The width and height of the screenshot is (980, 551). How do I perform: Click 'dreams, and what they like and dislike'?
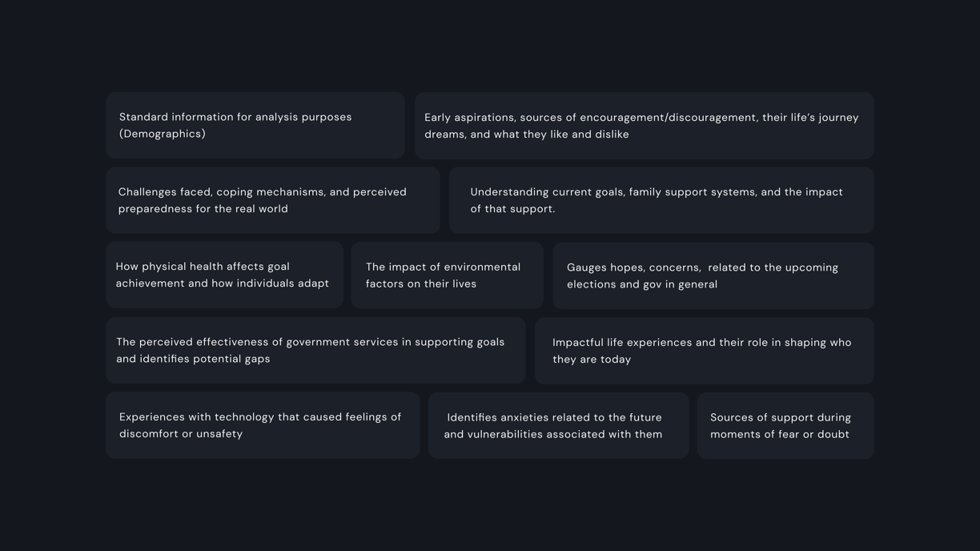point(527,135)
